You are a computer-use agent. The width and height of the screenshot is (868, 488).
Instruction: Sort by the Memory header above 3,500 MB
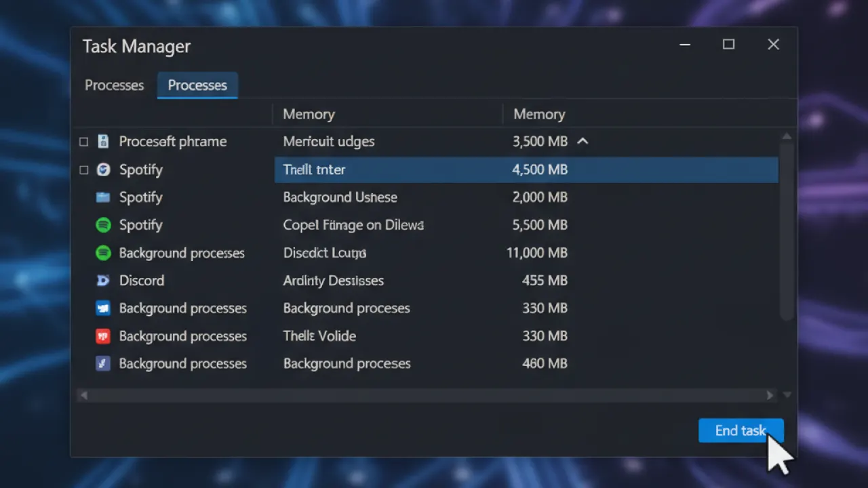tap(539, 115)
